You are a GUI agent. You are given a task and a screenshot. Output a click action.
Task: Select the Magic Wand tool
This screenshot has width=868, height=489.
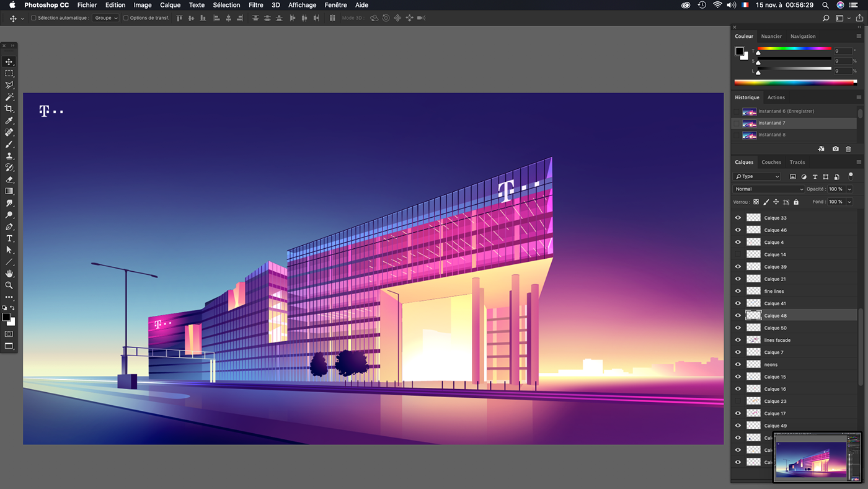[x=9, y=97]
